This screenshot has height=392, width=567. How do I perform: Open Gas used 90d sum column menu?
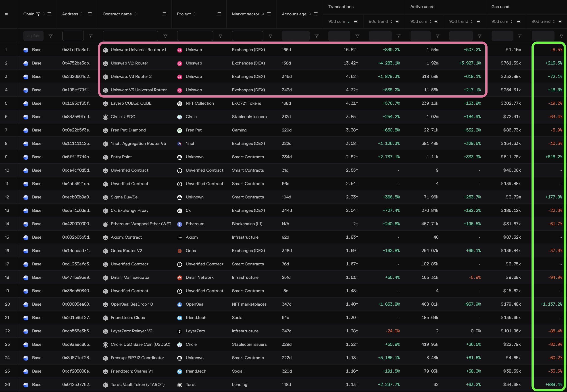click(x=519, y=22)
